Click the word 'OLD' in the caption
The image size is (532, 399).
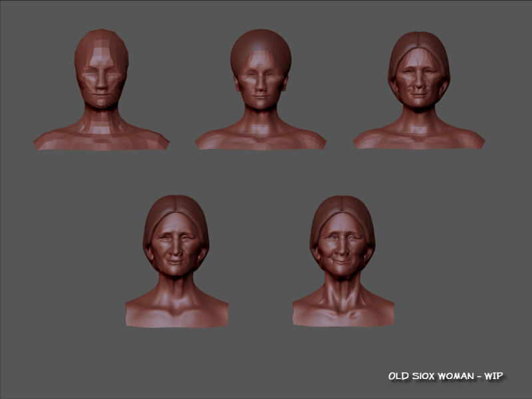[400, 376]
